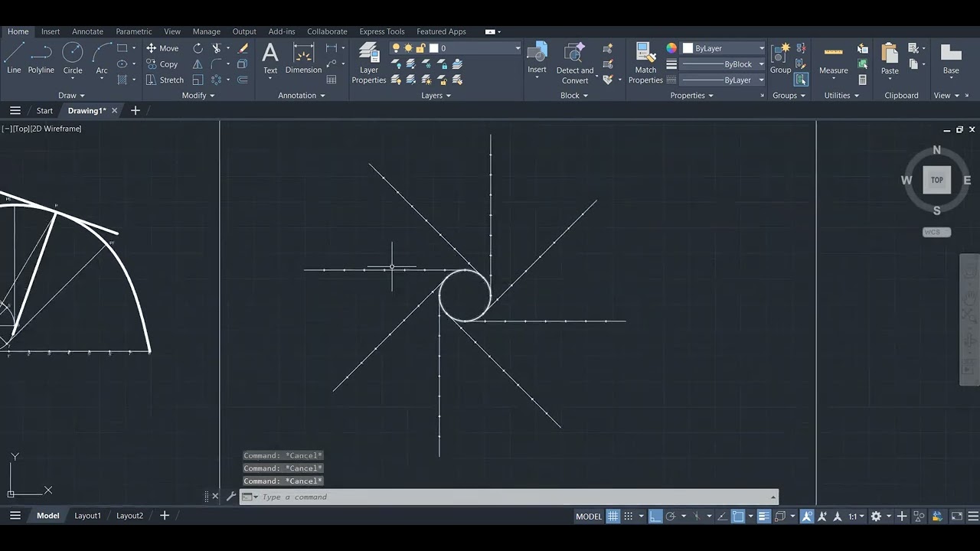The height and width of the screenshot is (551, 980).
Task: Switch to the Express Tools tab
Action: [382, 31]
